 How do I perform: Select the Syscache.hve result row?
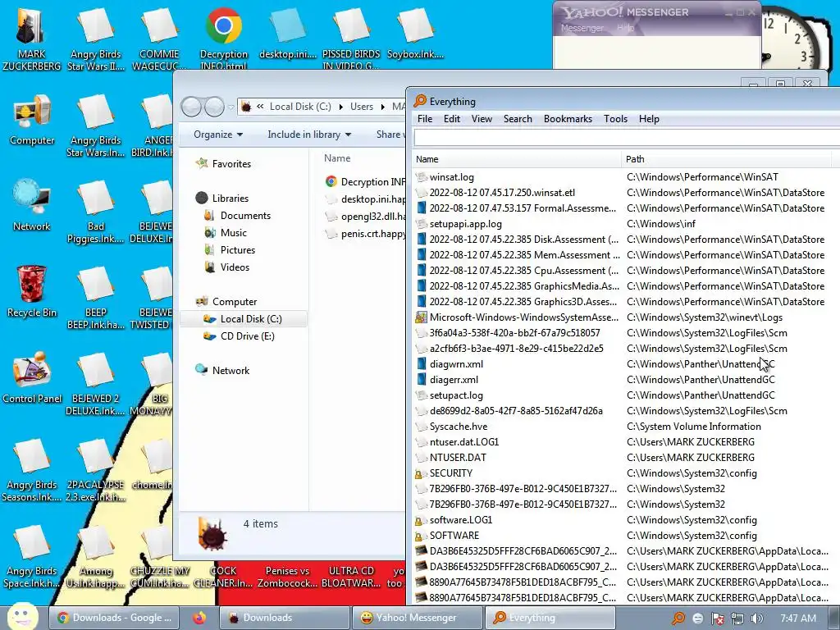click(626, 427)
